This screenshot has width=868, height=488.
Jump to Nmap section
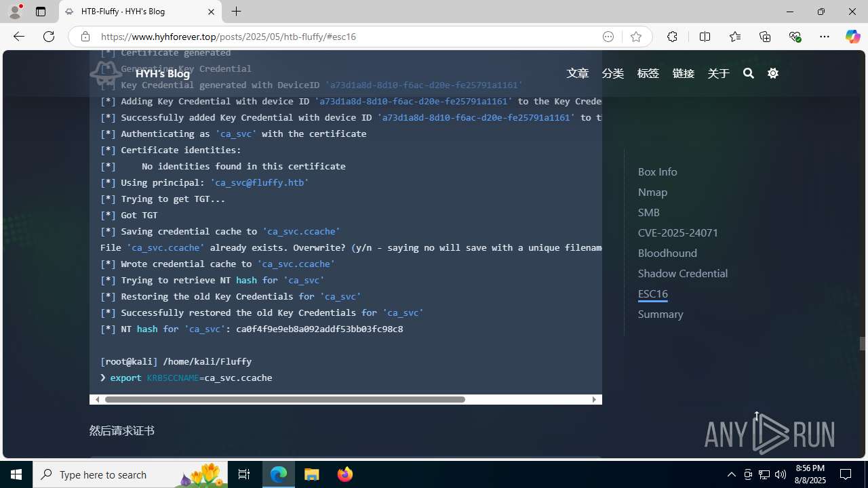tap(652, 192)
